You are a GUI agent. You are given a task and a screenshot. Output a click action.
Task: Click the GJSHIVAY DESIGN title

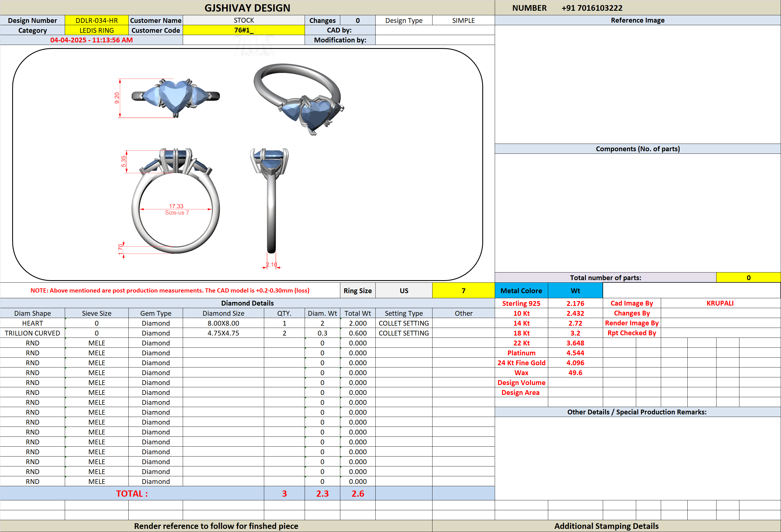[x=247, y=8]
